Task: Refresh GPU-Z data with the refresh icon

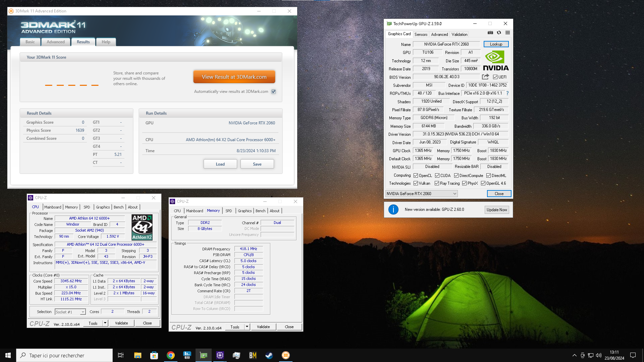Action: coord(499,33)
